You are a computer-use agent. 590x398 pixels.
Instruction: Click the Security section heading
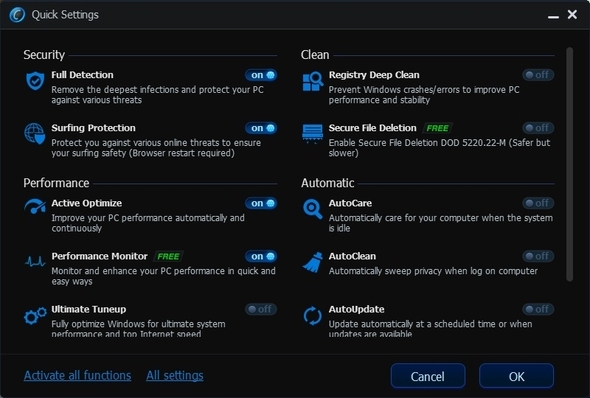[44, 55]
